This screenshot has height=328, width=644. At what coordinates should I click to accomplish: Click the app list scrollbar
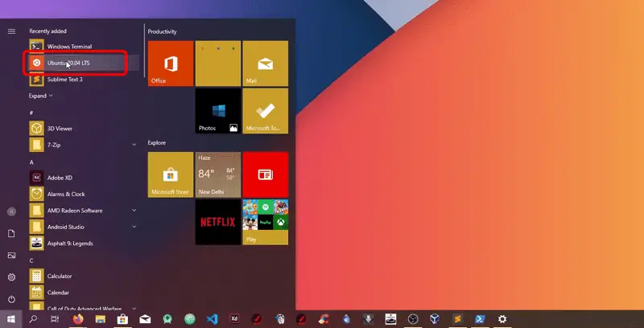(x=144, y=51)
